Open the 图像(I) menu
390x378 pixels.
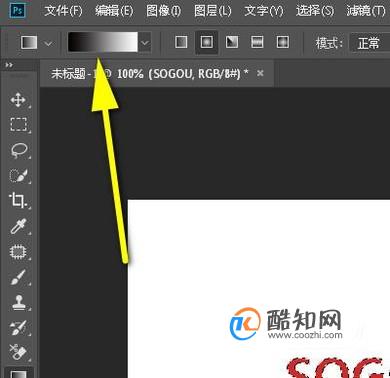pyautogui.click(x=163, y=11)
